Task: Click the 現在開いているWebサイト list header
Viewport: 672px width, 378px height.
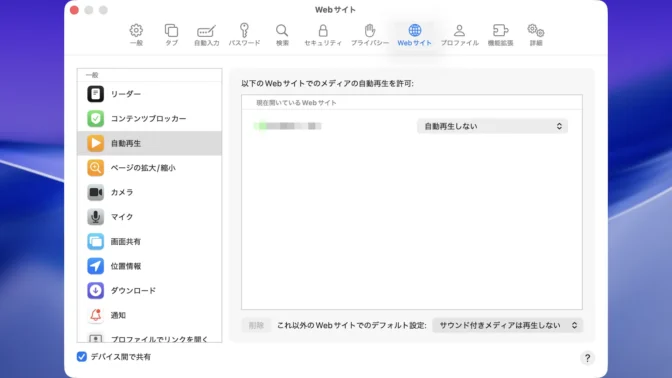Action: tap(296, 103)
